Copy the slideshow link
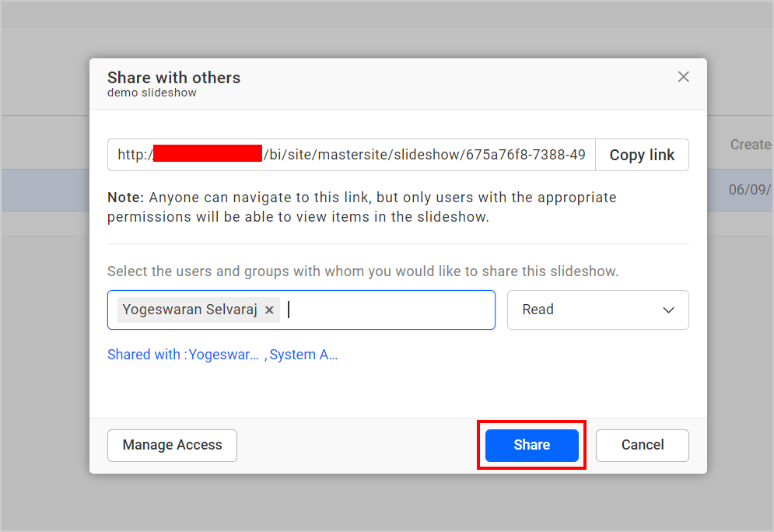 642,155
